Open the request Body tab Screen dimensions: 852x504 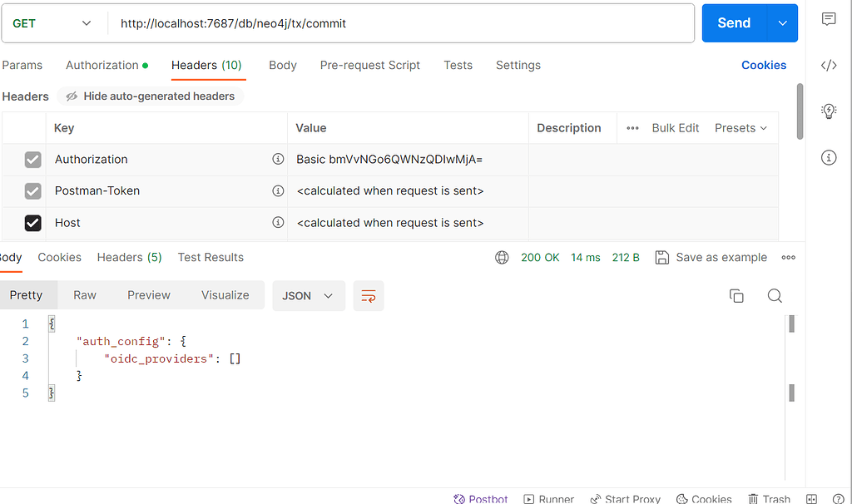(283, 65)
